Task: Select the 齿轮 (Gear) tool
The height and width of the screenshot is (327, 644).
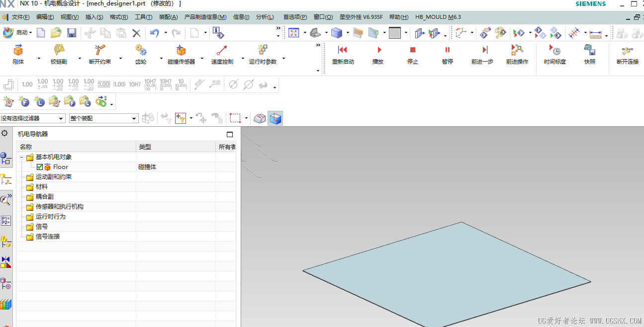Action: pyautogui.click(x=141, y=55)
